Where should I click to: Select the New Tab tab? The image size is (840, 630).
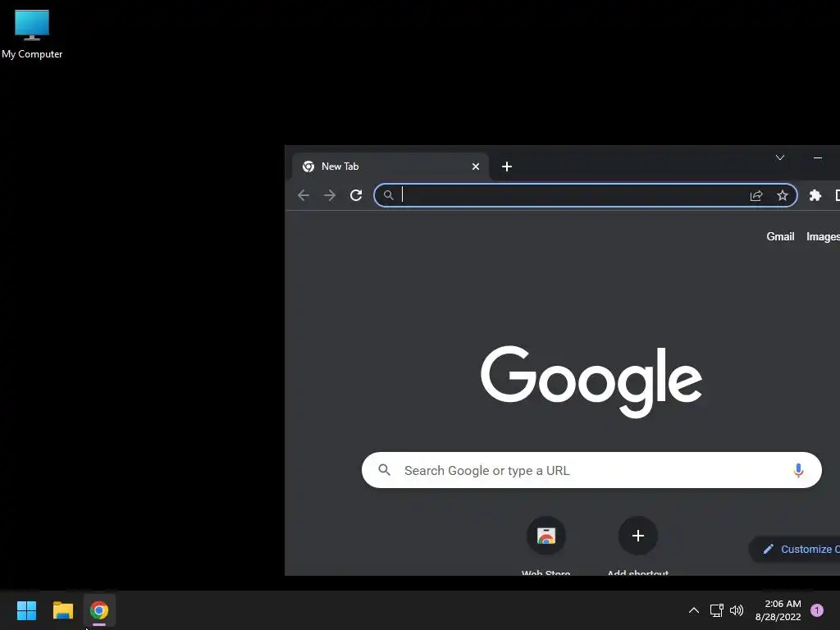[x=390, y=167]
